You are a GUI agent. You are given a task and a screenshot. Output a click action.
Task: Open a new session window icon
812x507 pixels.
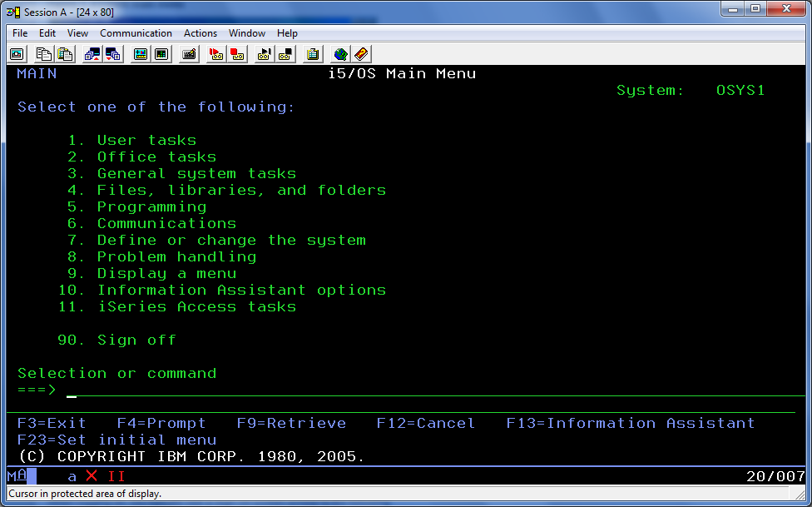tap(17, 53)
